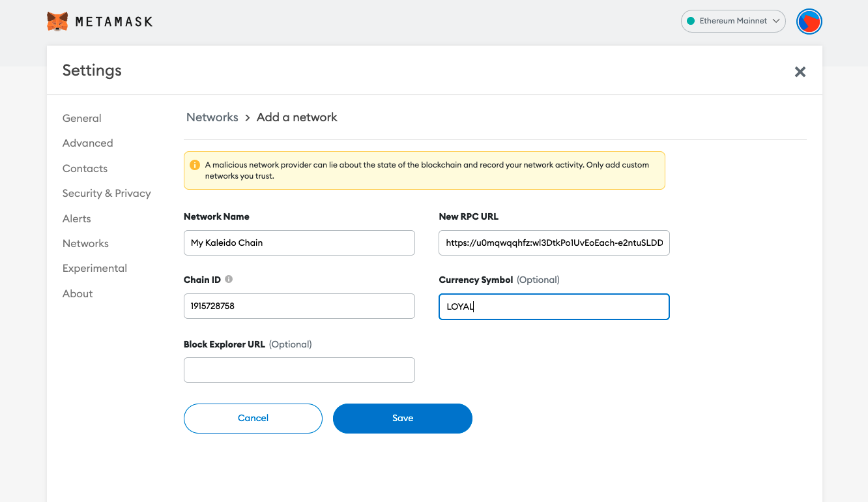868x502 pixels.
Task: Open Security & Privacy settings
Action: [107, 193]
